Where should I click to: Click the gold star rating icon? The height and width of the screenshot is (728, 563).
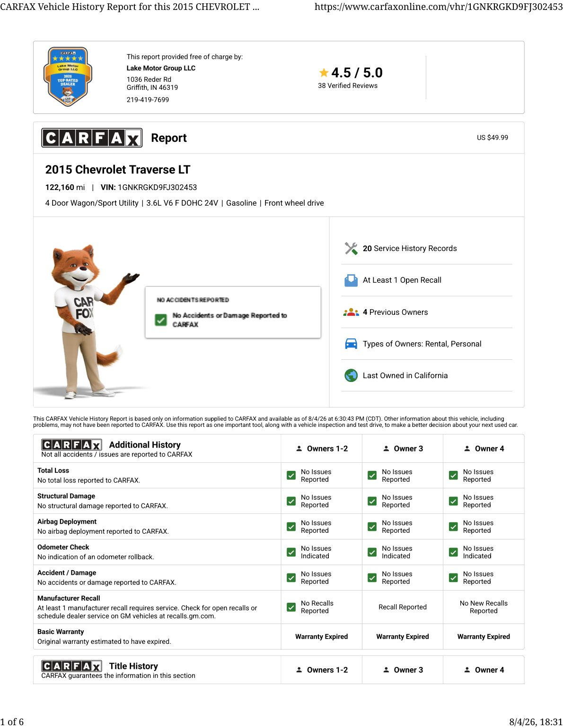tap(324, 72)
